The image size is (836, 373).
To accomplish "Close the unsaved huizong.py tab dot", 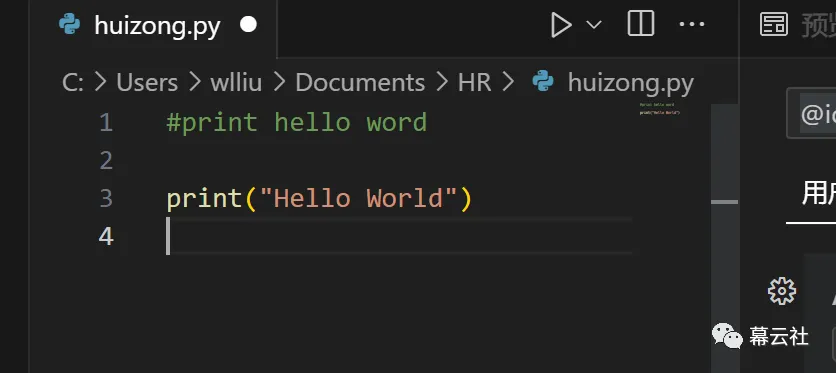I will 248,25.
